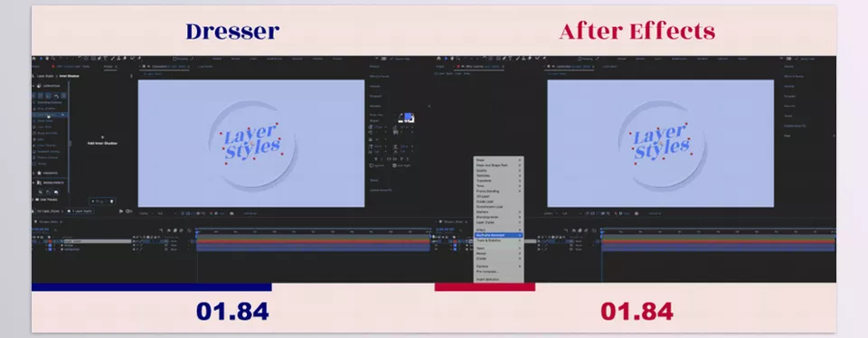Open the Mask submenu in context menu
Screen dimensions: 868x338
[x=498, y=160]
